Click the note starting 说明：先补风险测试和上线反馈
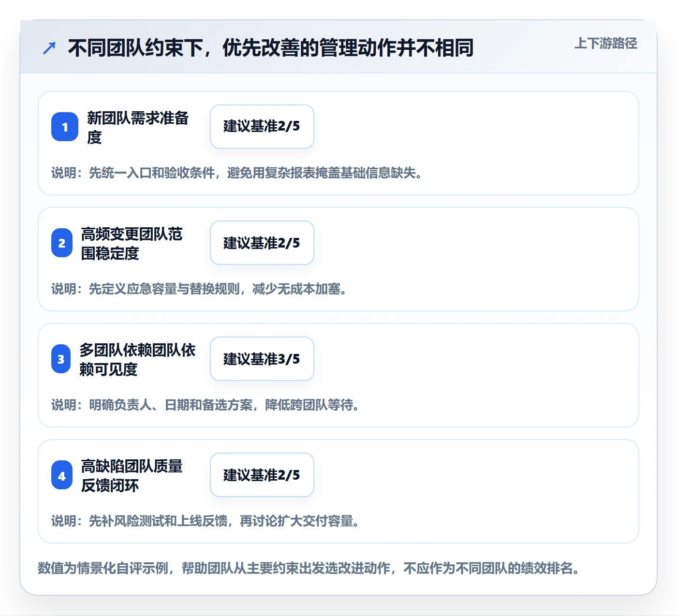Screen dimensions: 677x616 (206, 521)
